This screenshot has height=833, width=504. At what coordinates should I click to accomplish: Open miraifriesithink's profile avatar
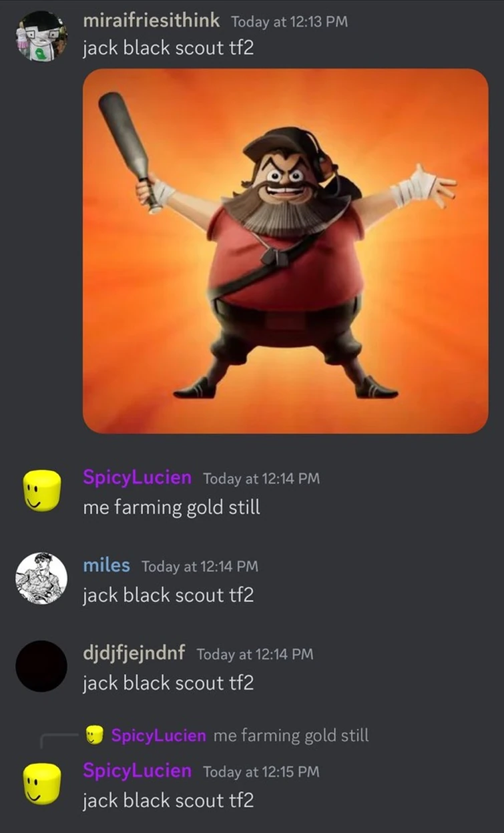(41, 35)
